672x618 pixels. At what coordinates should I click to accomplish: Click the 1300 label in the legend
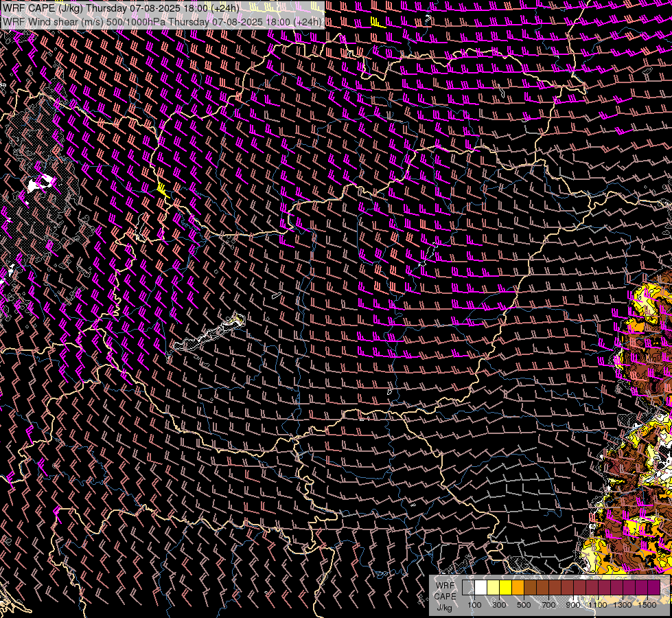click(623, 605)
